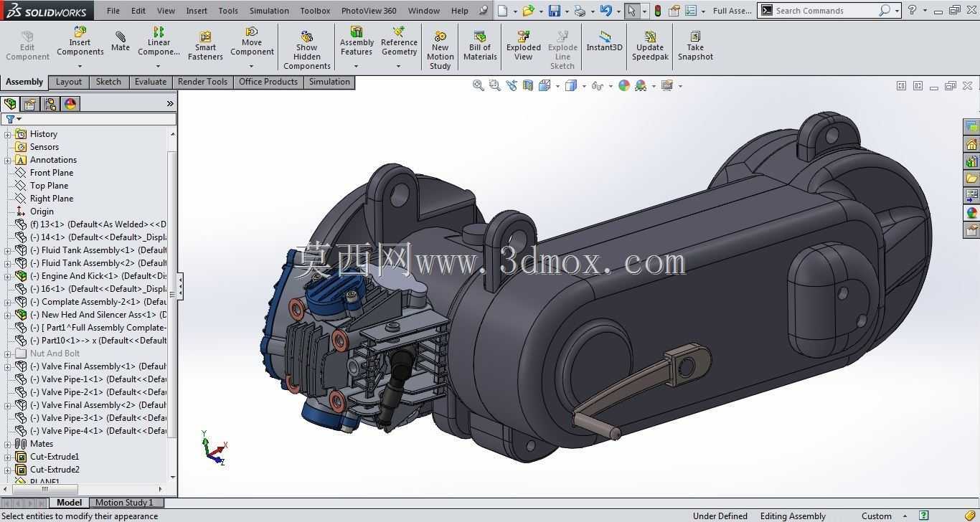
Task: Start a New Motion Study
Action: pyautogui.click(x=440, y=50)
